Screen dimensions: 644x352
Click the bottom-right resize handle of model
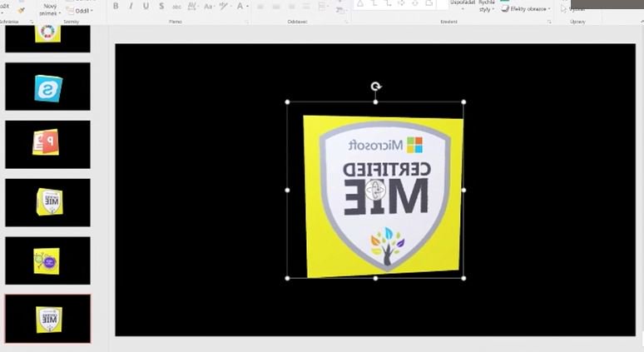pyautogui.click(x=463, y=279)
